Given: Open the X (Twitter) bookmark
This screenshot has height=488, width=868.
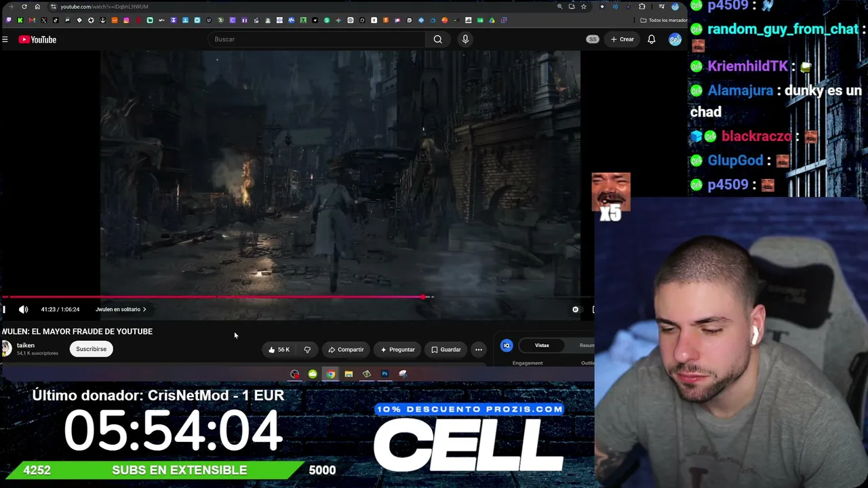Looking at the screenshot, I should [x=44, y=20].
